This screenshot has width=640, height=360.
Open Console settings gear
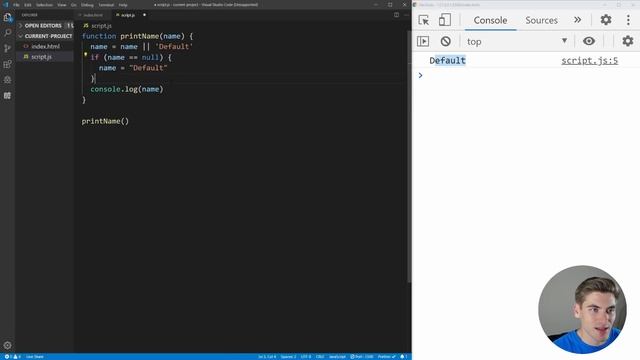628,41
